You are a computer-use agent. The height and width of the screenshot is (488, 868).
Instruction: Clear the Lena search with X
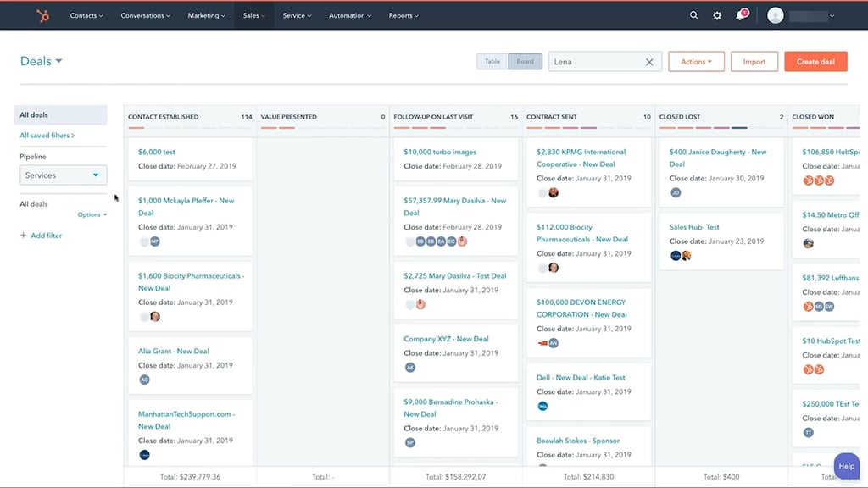pyautogui.click(x=649, y=62)
